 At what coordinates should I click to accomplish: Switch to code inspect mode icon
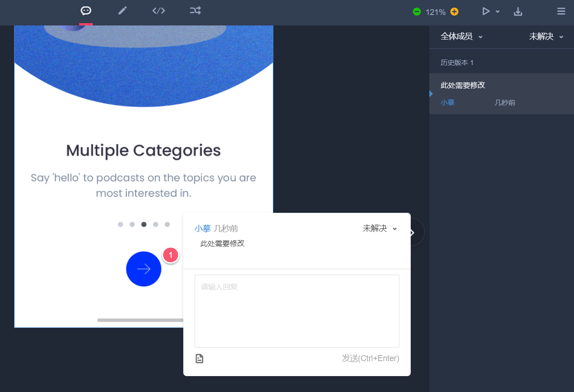click(159, 10)
